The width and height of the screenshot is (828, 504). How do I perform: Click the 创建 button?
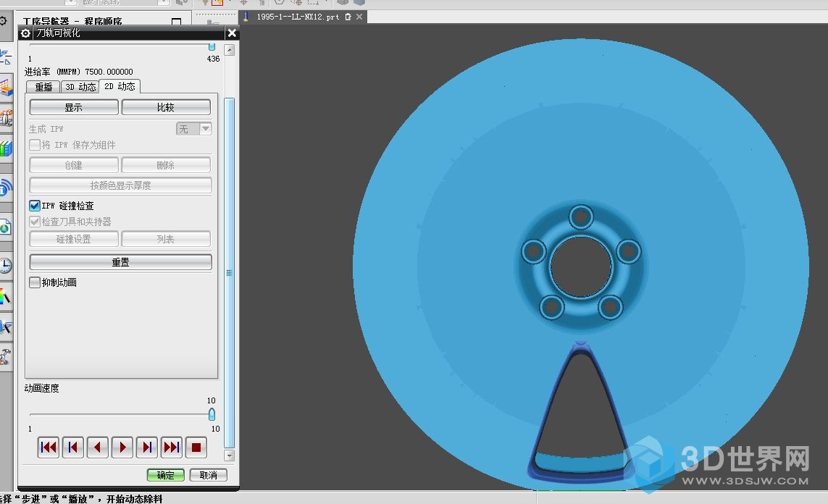point(74,165)
